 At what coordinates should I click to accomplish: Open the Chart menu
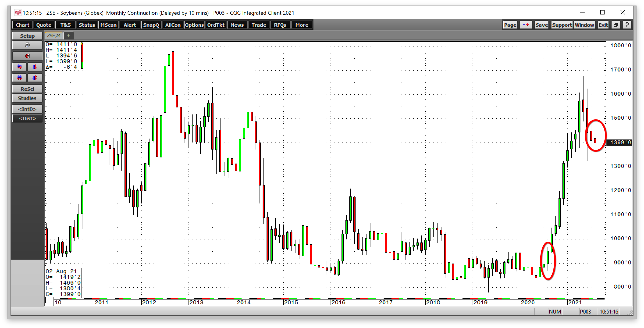click(23, 25)
